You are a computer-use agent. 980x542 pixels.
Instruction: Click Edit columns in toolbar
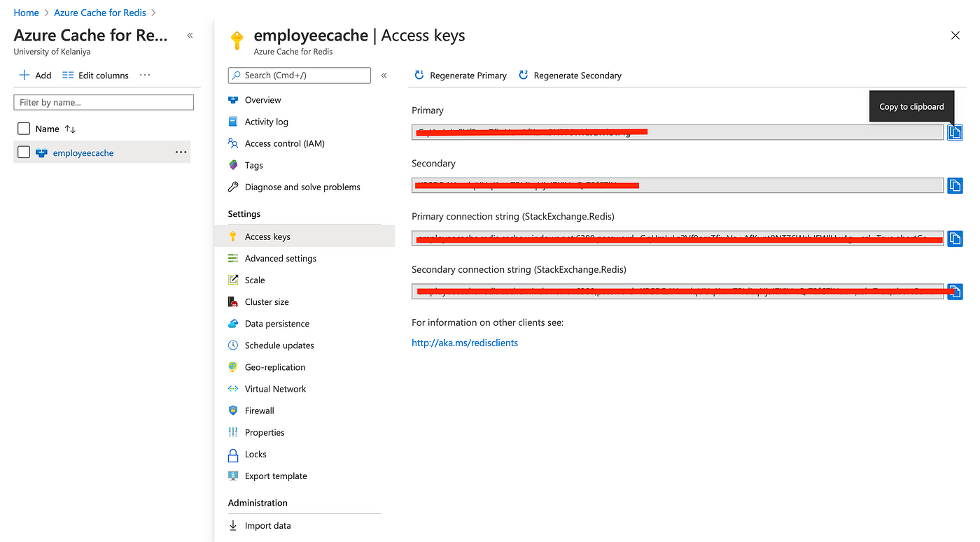(x=95, y=75)
